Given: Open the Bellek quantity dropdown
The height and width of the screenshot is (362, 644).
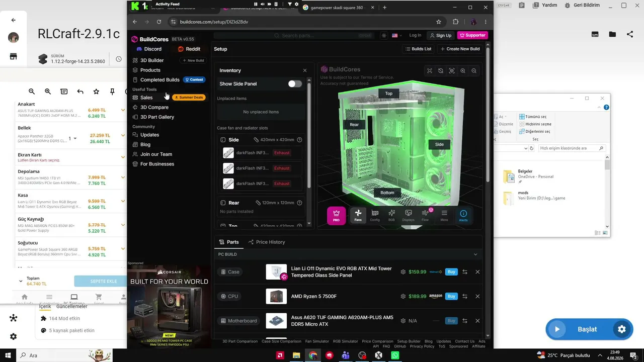Looking at the screenshot, I should (x=73, y=138).
